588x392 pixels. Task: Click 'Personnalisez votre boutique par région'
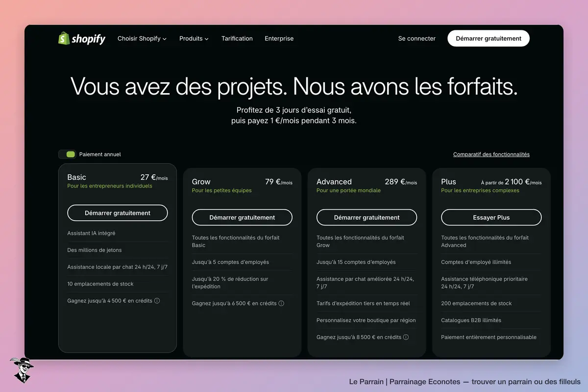[366, 320]
